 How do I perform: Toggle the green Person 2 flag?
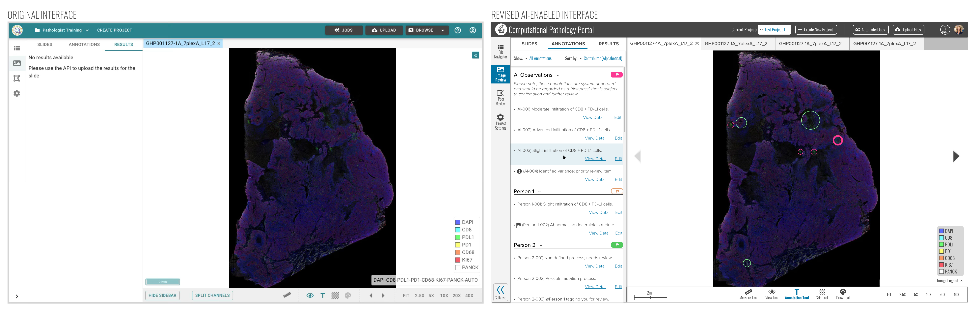tap(617, 245)
